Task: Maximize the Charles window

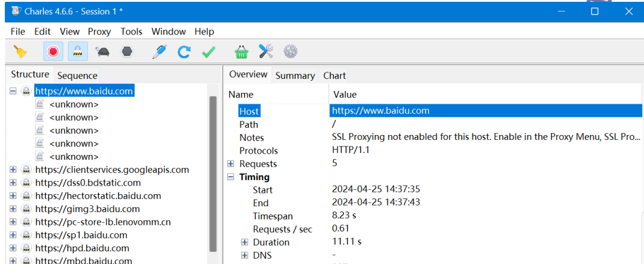Action: (595, 11)
